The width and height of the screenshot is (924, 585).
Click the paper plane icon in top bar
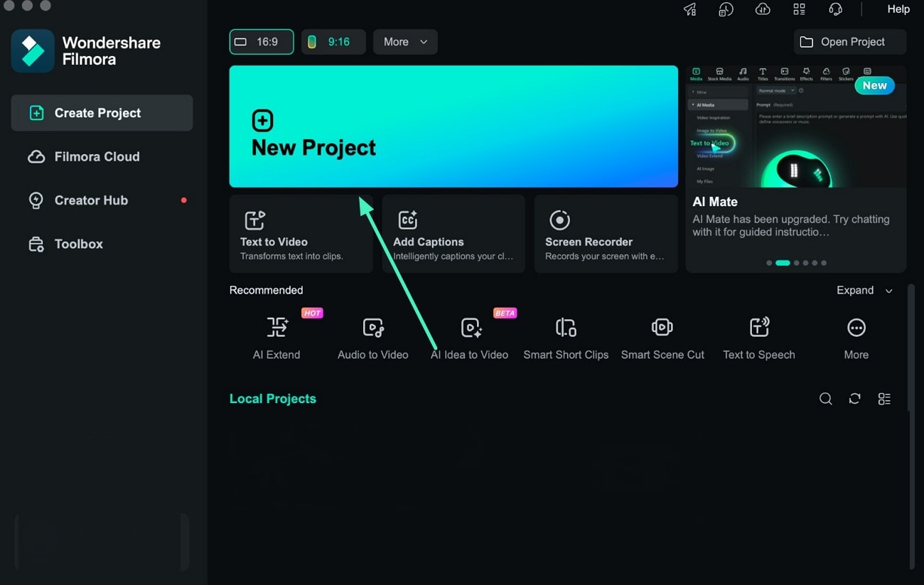689,9
